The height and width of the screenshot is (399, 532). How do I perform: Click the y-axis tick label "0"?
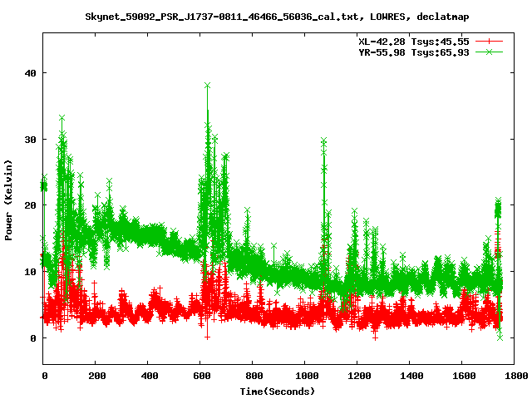33,338
